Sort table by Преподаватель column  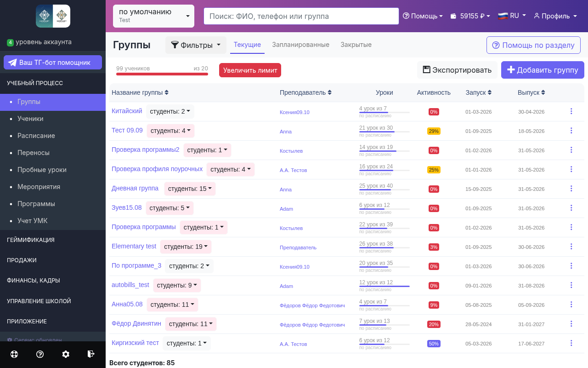click(x=305, y=92)
